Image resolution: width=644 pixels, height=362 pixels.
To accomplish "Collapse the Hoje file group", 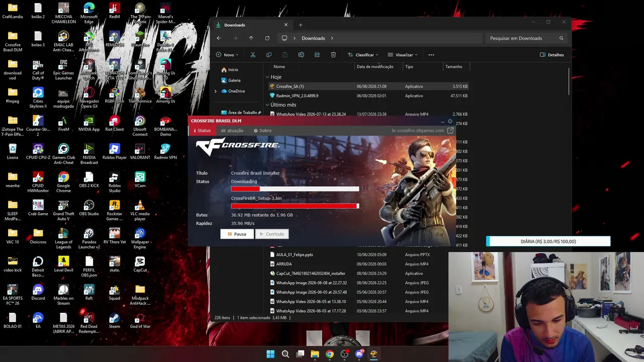I will 268,77.
